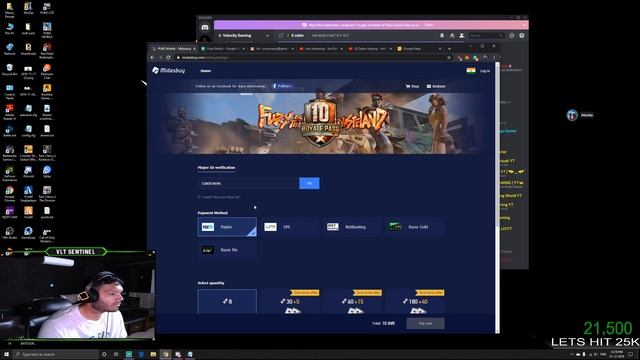Open the OBS Studio desktop shortcut
Viewport: 640px width, 360px height.
(x=9, y=233)
